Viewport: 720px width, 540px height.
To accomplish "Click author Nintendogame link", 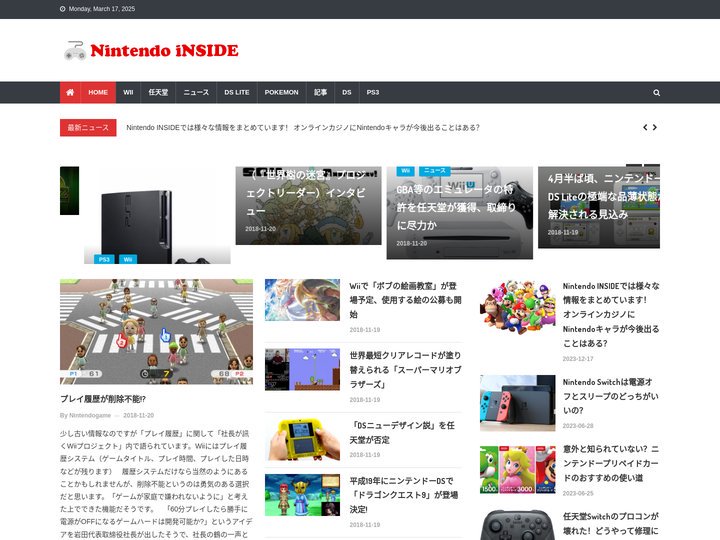I will click(90, 415).
